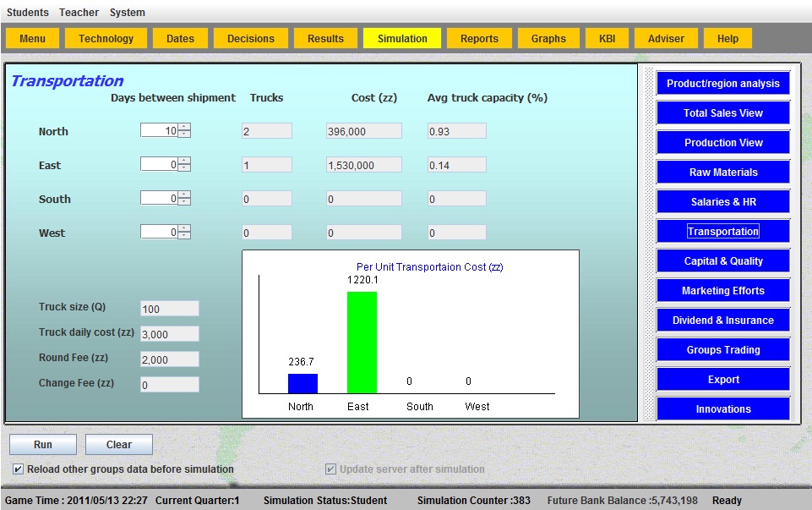Select Marketing Efforts in sidebar
This screenshot has height=510, width=812.
click(722, 291)
